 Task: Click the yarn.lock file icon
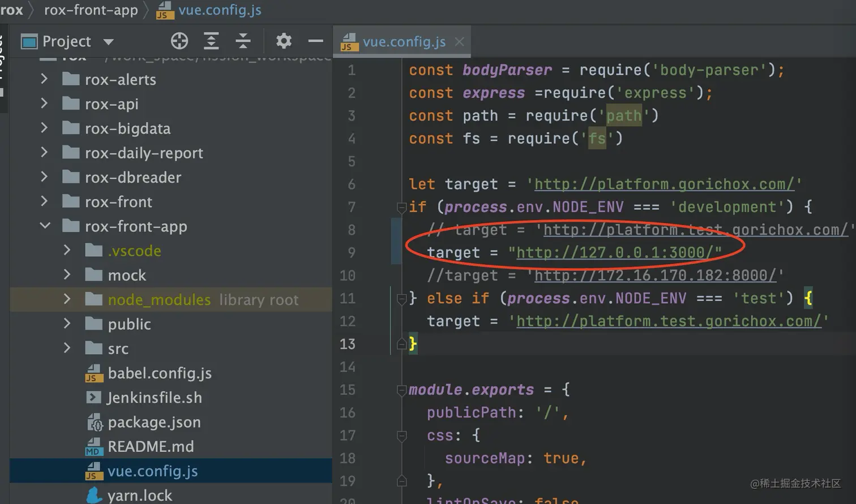pyautogui.click(x=94, y=496)
